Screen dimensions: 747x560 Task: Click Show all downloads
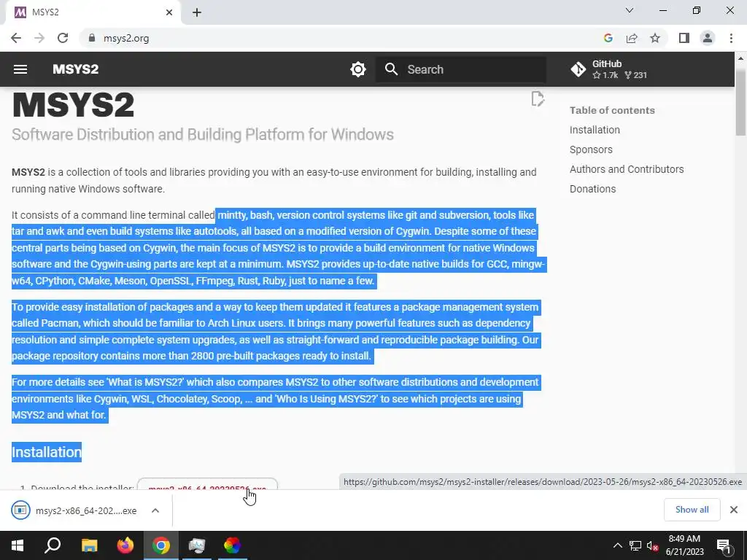click(692, 510)
